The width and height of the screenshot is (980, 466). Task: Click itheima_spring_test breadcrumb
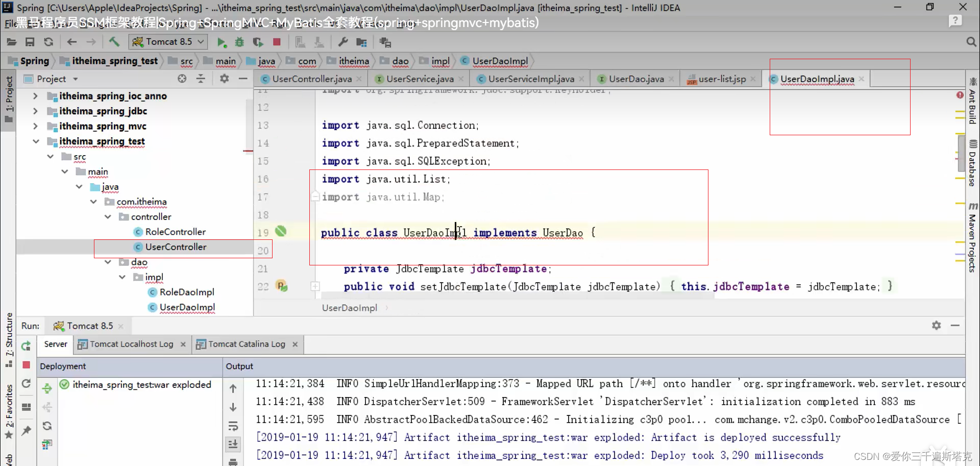[114, 61]
